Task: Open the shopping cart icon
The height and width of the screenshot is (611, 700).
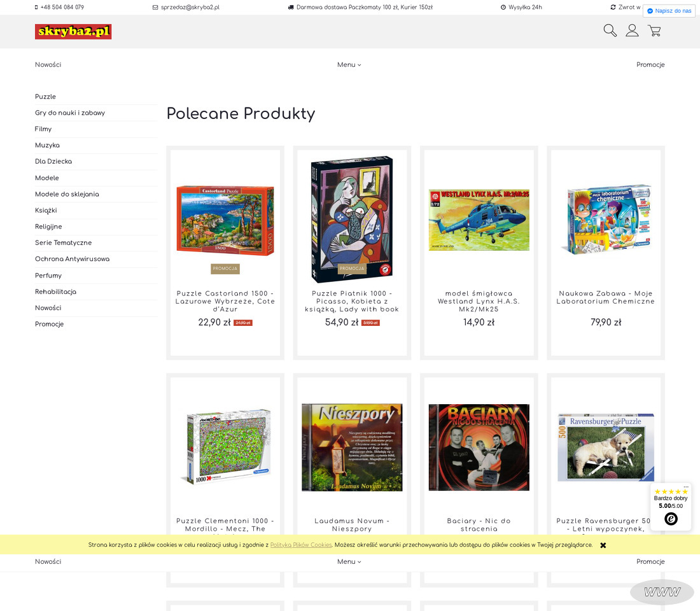Action: point(654,31)
